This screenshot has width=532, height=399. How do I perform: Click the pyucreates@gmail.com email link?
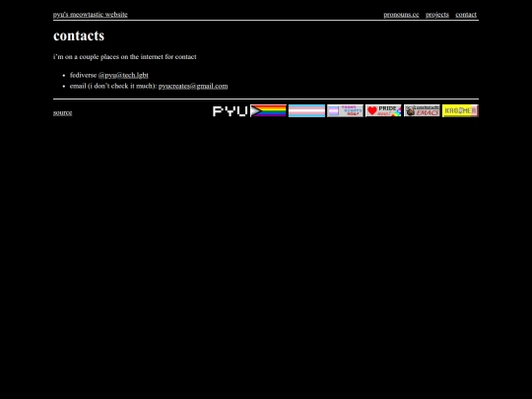193,86
